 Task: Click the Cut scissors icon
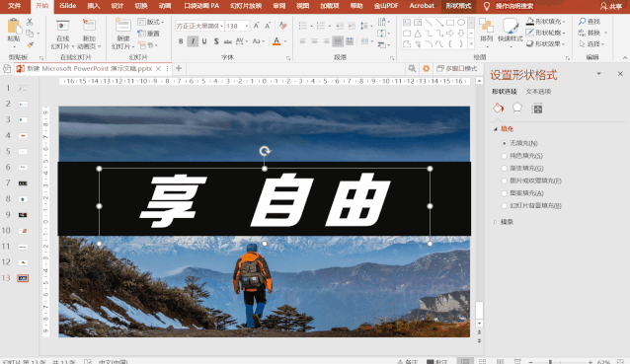tap(30, 22)
